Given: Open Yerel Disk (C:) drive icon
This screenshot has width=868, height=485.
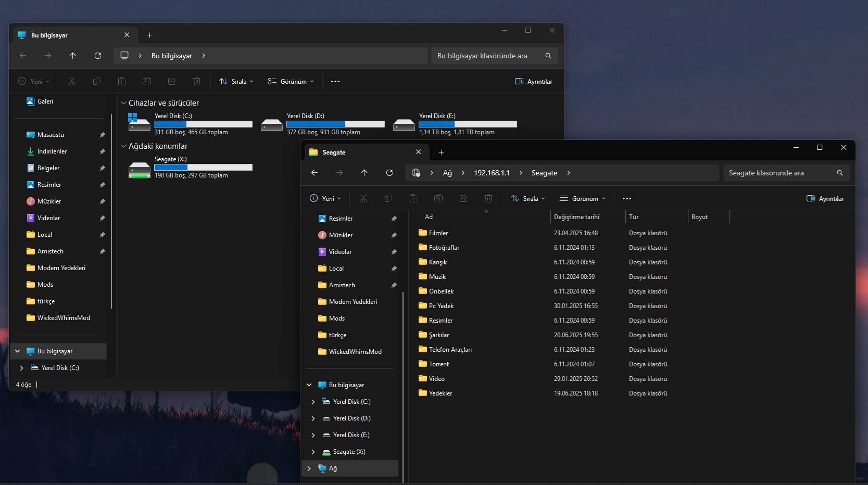Looking at the screenshot, I should click(140, 123).
